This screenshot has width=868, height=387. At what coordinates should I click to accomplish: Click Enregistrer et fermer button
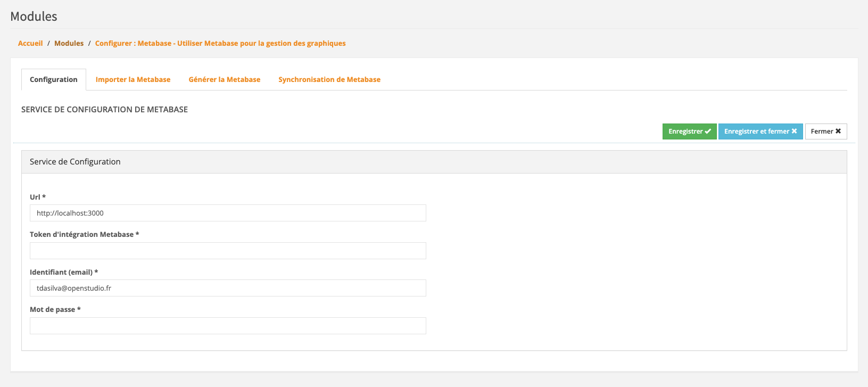pos(760,131)
